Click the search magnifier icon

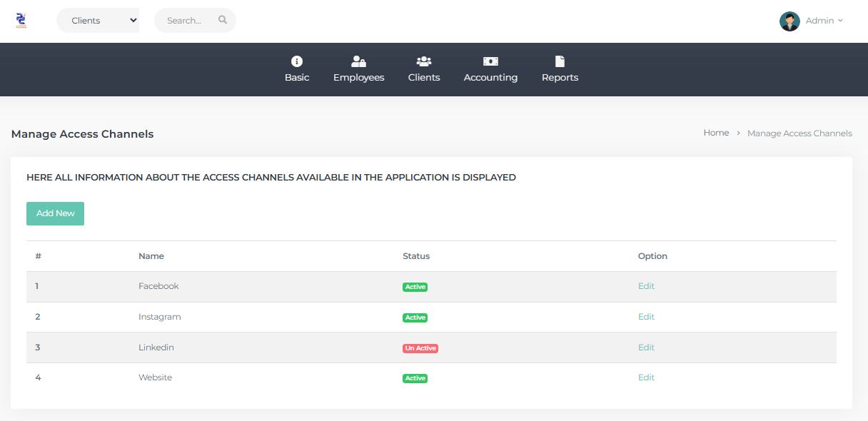pyautogui.click(x=223, y=20)
